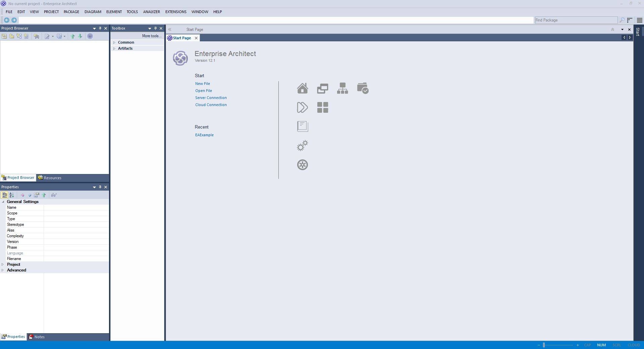This screenshot has width=644, height=349.
Task: Open the FILE menu
Action: [x=9, y=12]
